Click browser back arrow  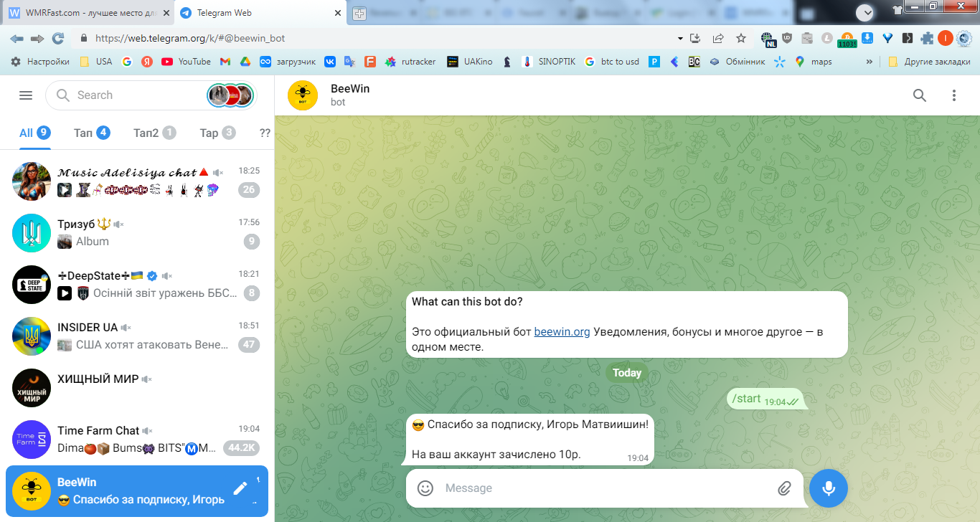[x=17, y=38]
